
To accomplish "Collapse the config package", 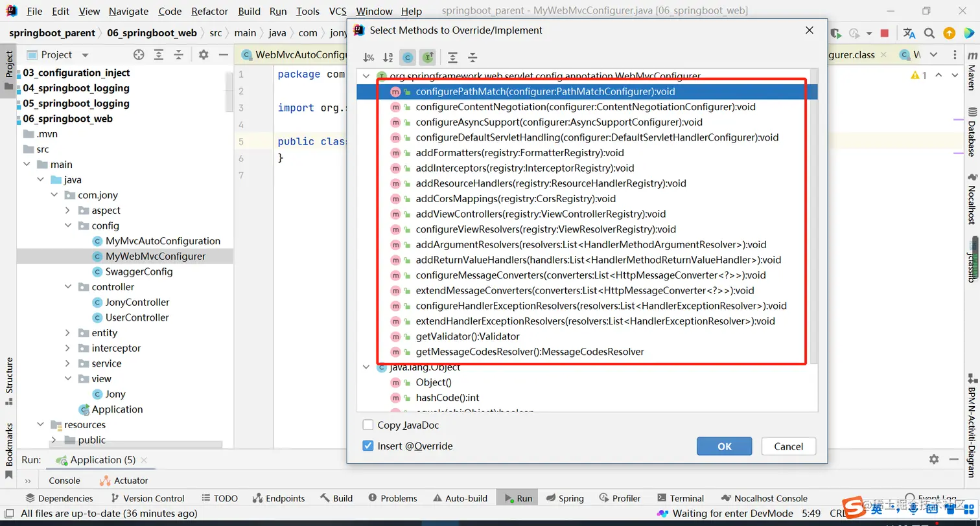I will coord(68,226).
